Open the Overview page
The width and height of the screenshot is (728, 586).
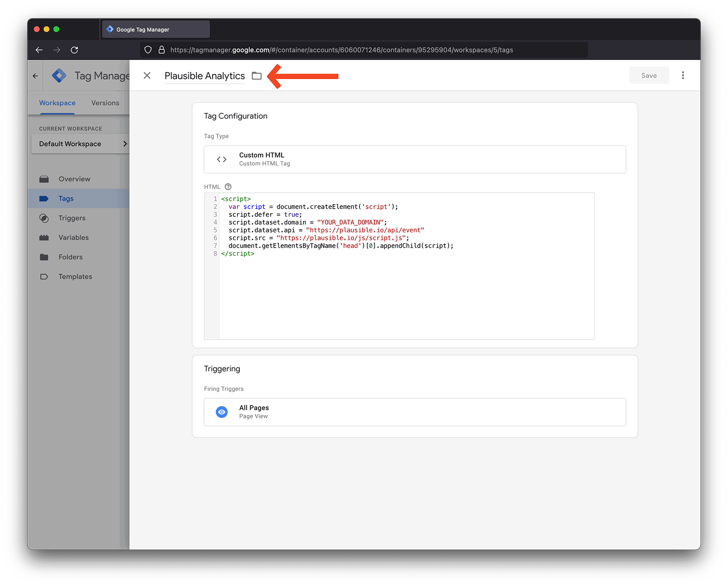point(74,179)
